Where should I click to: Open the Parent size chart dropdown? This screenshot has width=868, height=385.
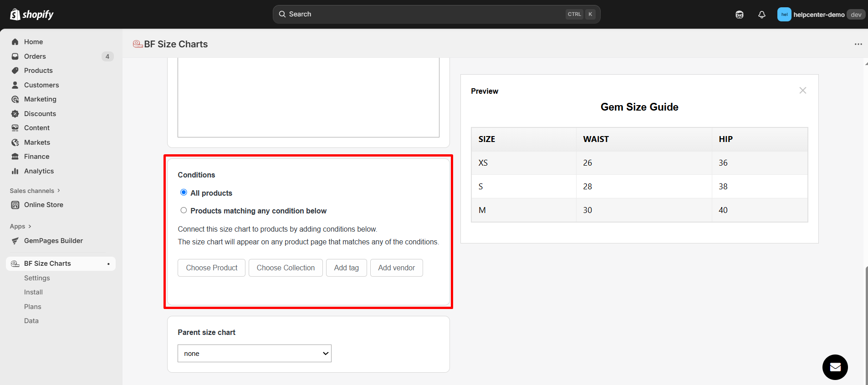click(x=254, y=354)
